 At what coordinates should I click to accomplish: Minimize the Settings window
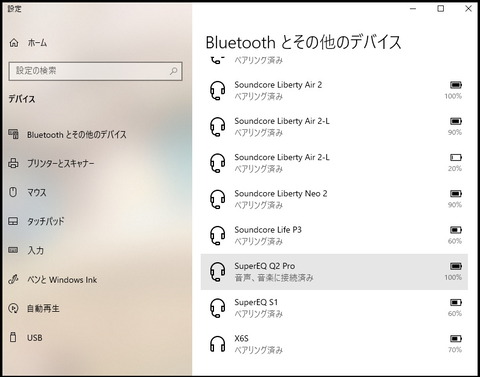click(413, 9)
